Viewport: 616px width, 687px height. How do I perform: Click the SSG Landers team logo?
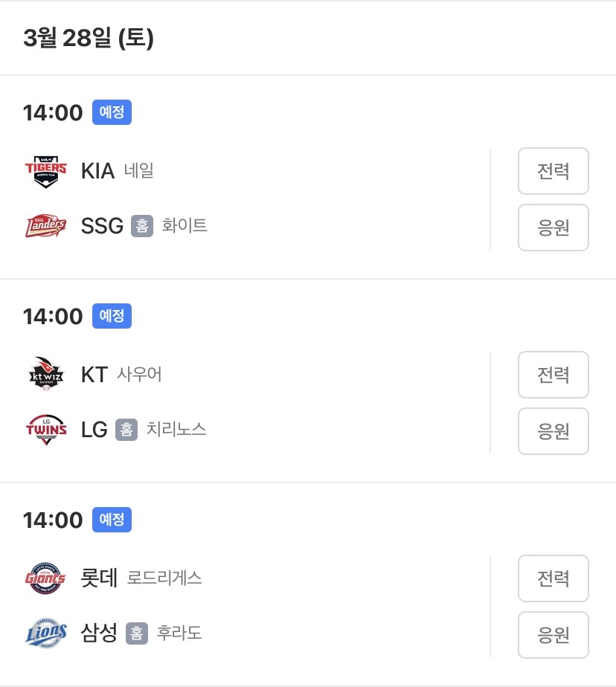[45, 226]
